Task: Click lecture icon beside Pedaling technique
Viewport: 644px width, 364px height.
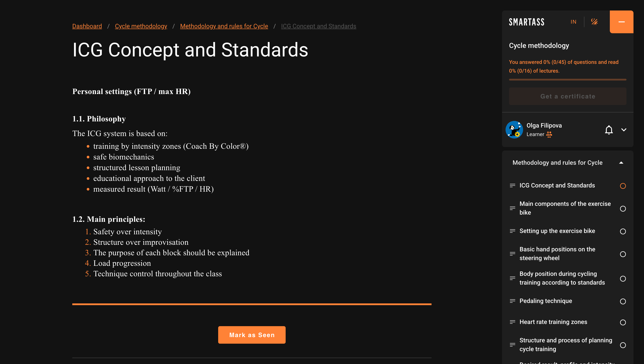Action: tap(512, 301)
